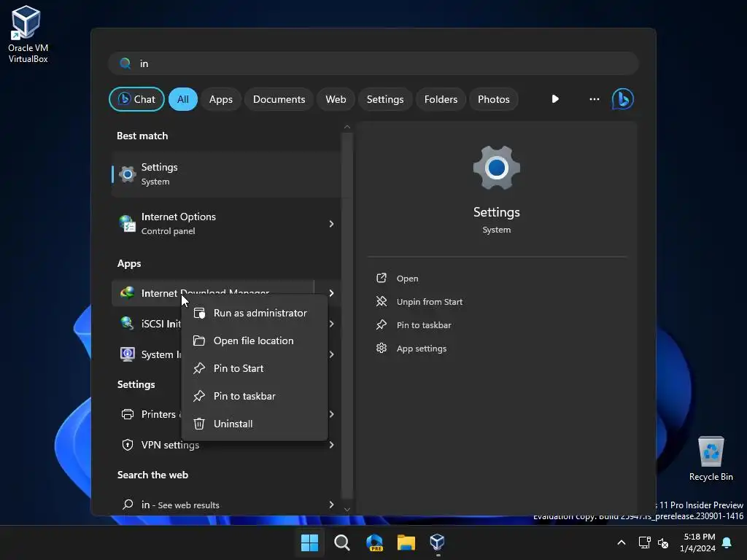Viewport: 747px width, 560px height.
Task: Click the results list scrollbar down arrow
Action: pyautogui.click(x=347, y=509)
